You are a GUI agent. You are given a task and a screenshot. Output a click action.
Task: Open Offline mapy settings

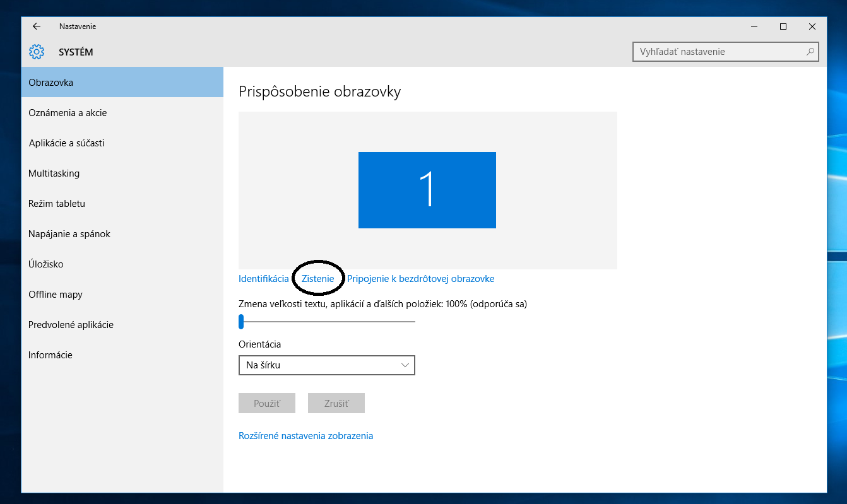(x=56, y=295)
